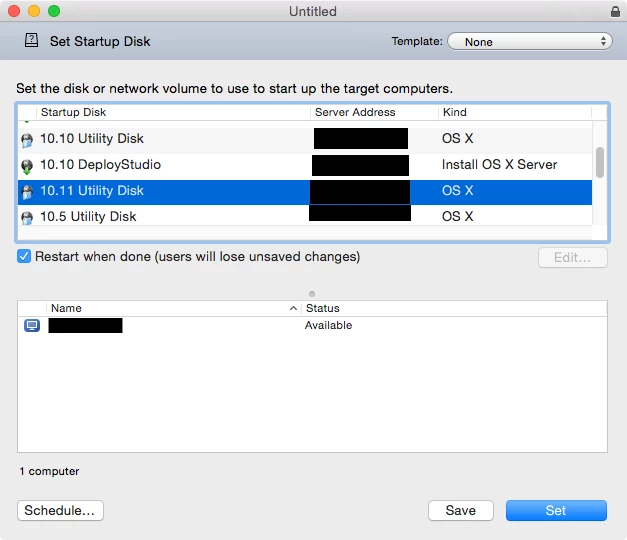Screen dimensions: 627x540
Task: Click the computer icon in target list
Action: 32,325
